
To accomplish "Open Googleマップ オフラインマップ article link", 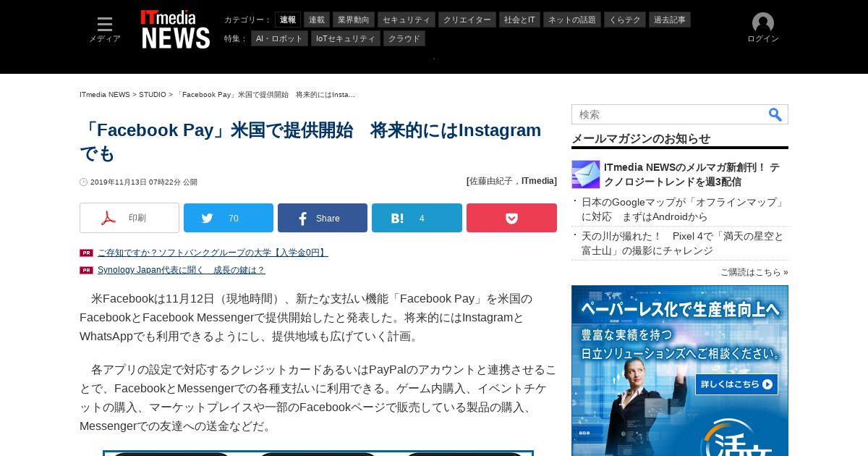I will [684, 209].
